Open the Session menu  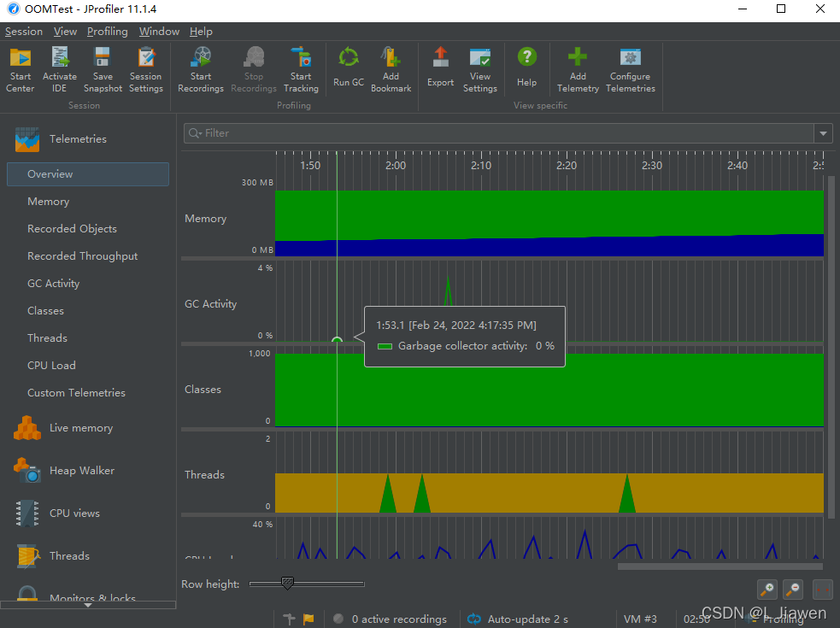[x=24, y=32]
